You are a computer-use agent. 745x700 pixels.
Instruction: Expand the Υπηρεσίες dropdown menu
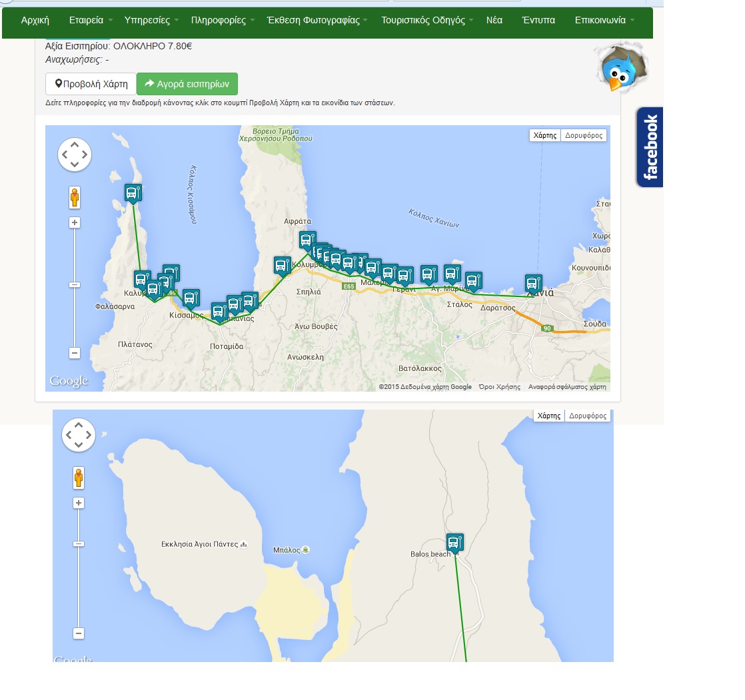pos(151,21)
